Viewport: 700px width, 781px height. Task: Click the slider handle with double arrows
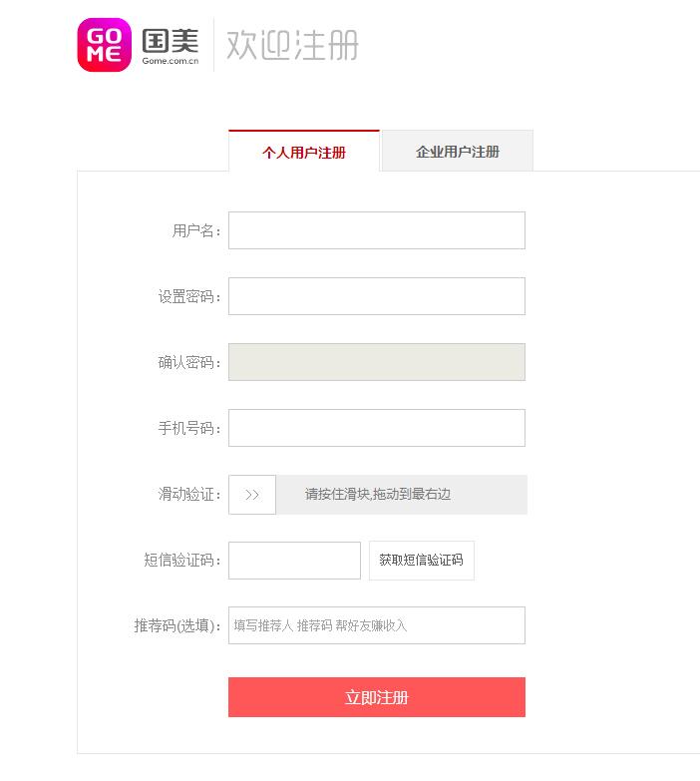coord(252,495)
